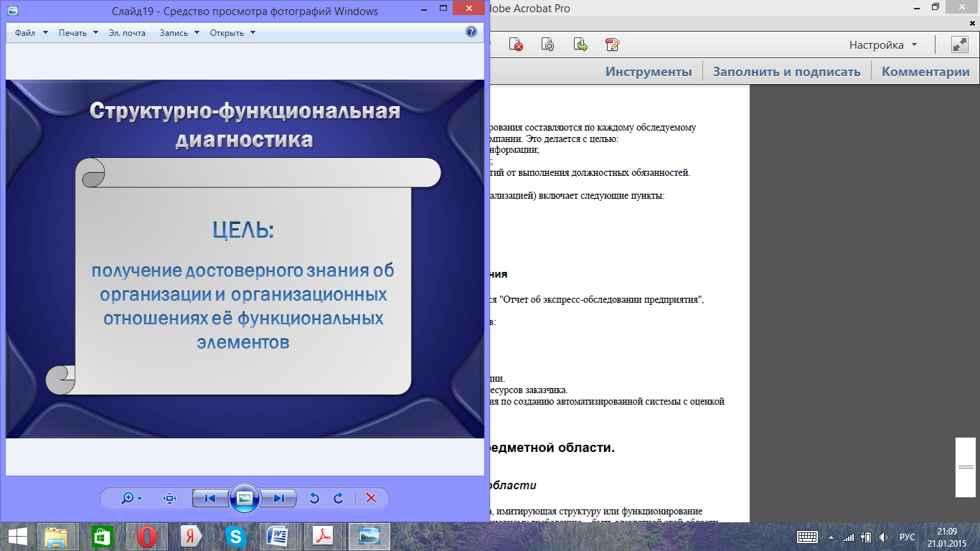This screenshot has width=980, height=551.
Task: Click Acrobat read mode expand arrows icon
Action: [959, 44]
